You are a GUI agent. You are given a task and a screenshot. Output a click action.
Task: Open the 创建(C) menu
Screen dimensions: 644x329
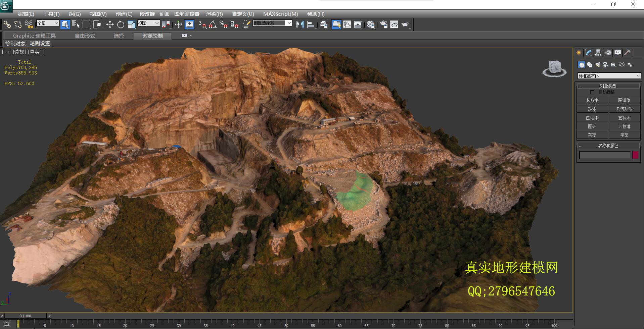tap(124, 14)
